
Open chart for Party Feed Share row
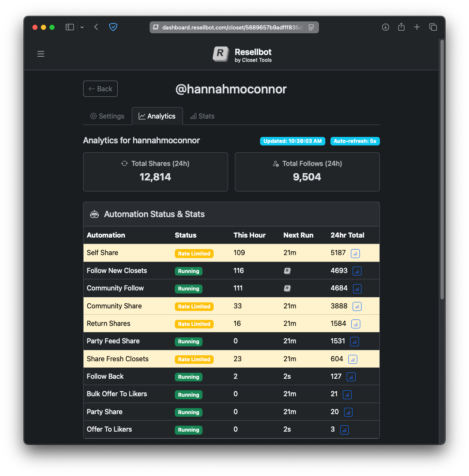pyautogui.click(x=354, y=342)
